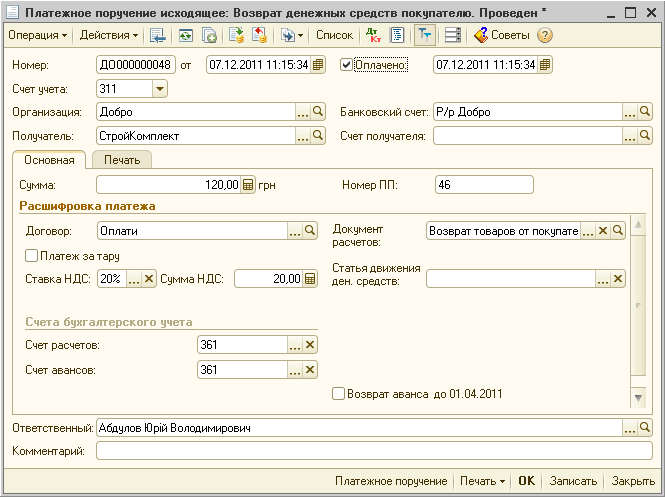Click the OK button
The image size is (665, 497).
click(x=526, y=481)
